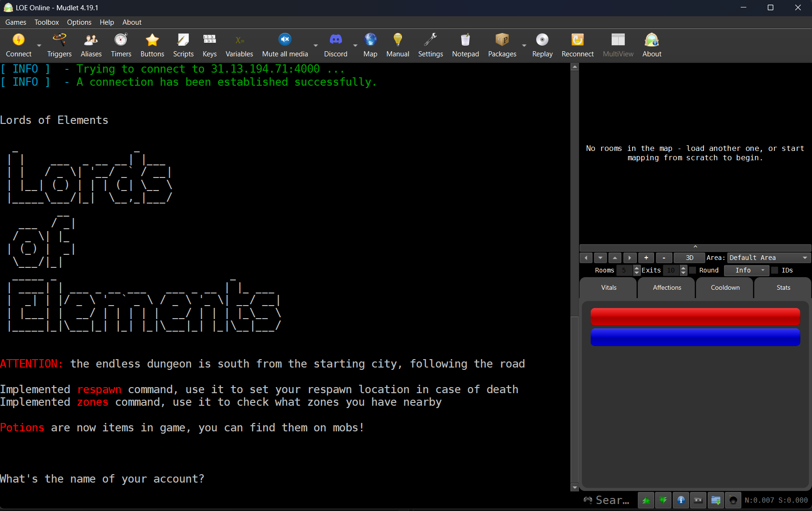812x511 pixels.
Task: Open the Scripts editor
Action: point(183,46)
